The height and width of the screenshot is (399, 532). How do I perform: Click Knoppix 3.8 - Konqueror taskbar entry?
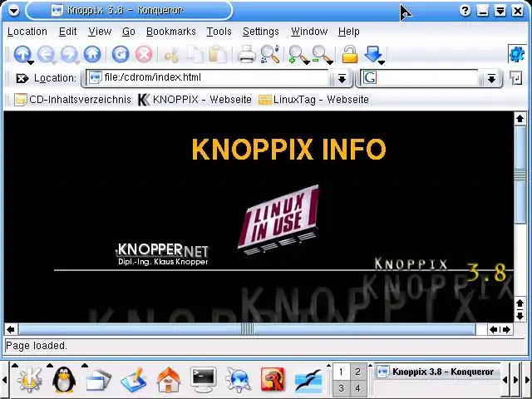[x=437, y=372]
